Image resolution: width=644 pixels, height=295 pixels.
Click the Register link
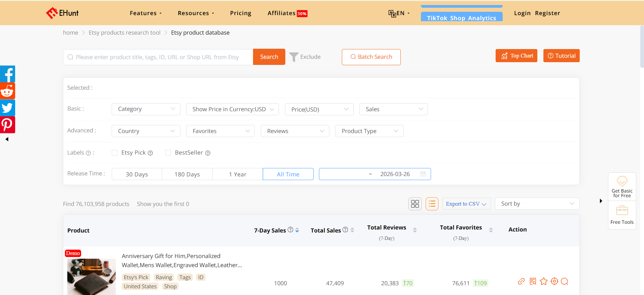point(547,13)
